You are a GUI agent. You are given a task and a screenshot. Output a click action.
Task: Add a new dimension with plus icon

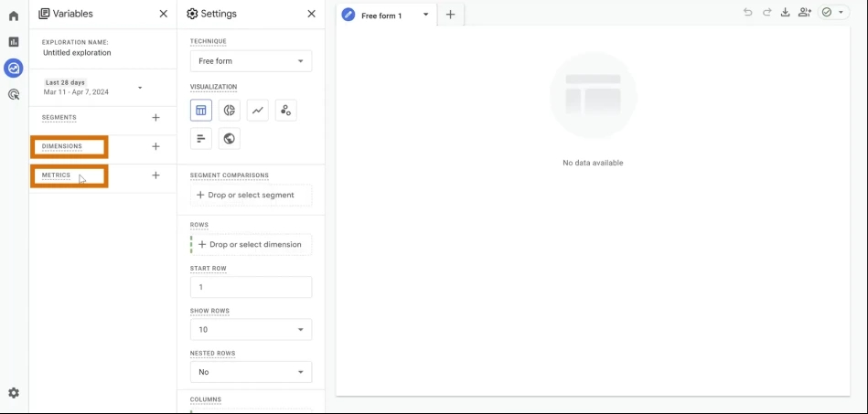pos(155,146)
